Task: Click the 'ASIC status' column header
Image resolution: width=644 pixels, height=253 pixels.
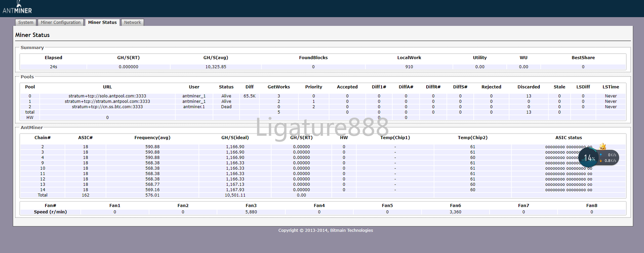Action: [569, 138]
